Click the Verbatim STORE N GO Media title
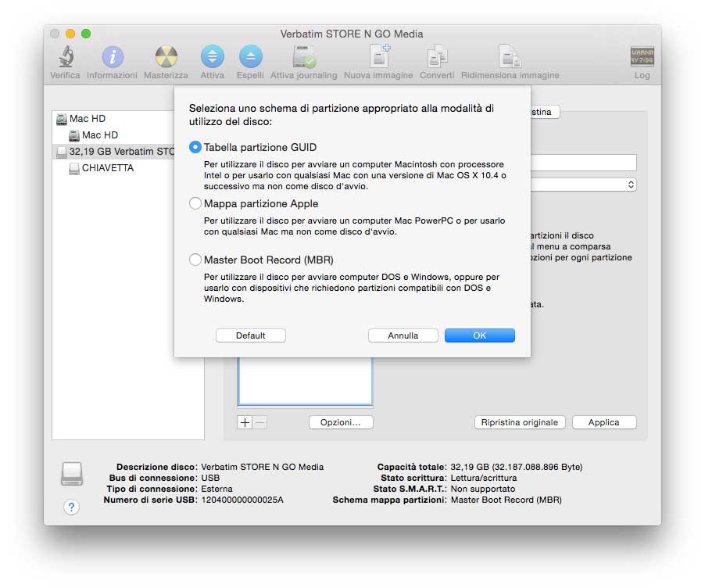The height and width of the screenshot is (588, 705). click(x=352, y=34)
